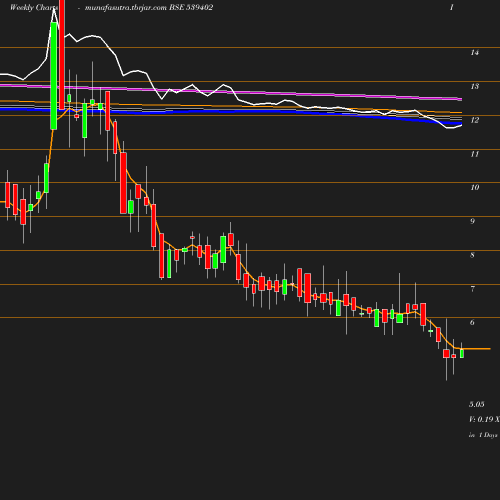Click the tall green candlestick at the peak
The width and height of the screenshot is (500, 500).
pyautogui.click(x=54, y=76)
